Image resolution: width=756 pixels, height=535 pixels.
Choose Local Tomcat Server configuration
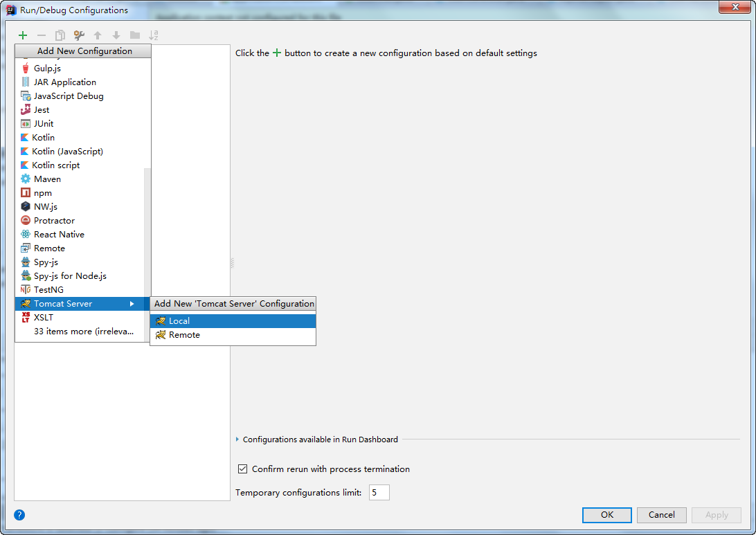[233, 321]
